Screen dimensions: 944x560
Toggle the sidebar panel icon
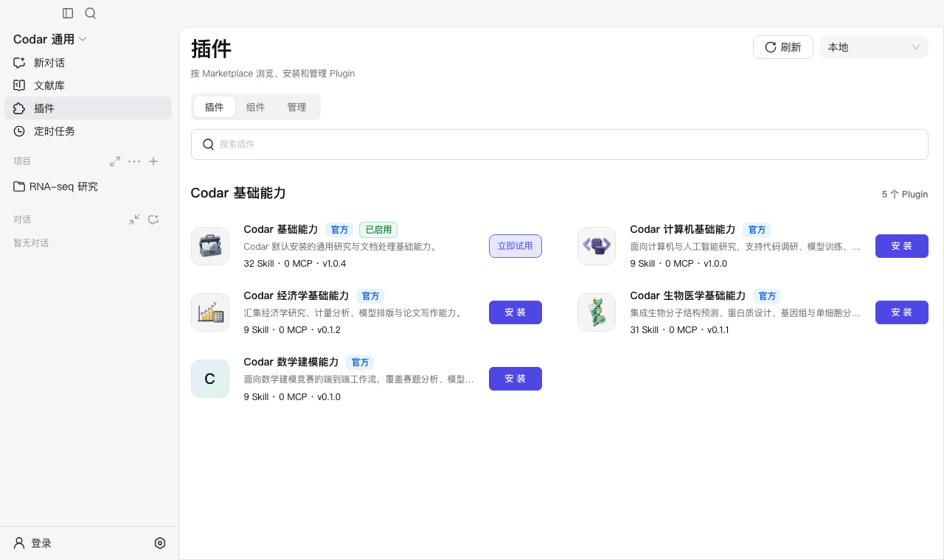click(x=68, y=13)
